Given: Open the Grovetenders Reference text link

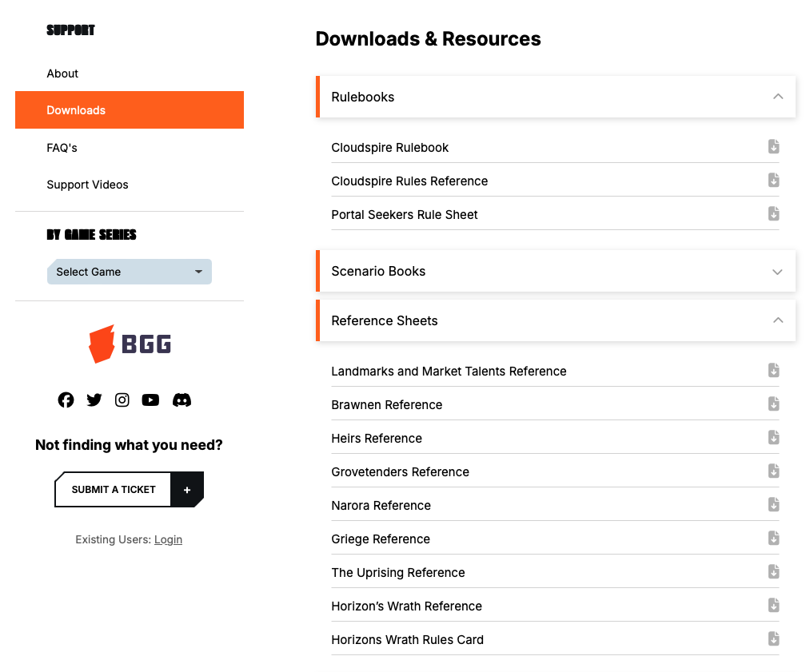Looking at the screenshot, I should click(x=401, y=471).
